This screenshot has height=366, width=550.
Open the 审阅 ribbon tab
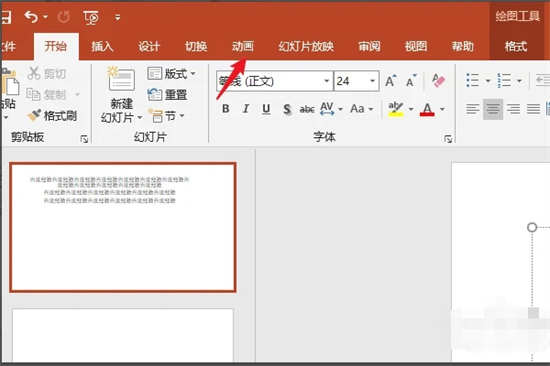tap(369, 46)
